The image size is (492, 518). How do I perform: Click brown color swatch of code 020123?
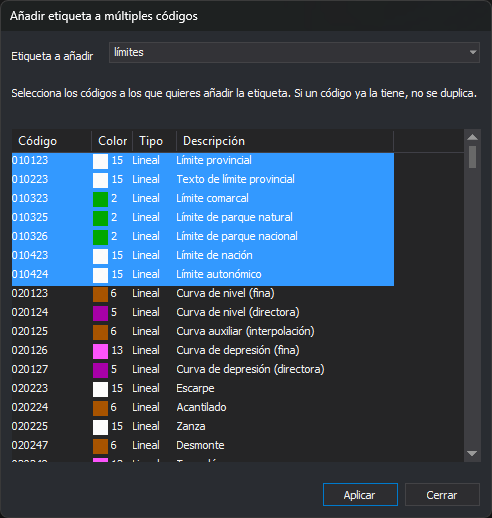point(100,294)
